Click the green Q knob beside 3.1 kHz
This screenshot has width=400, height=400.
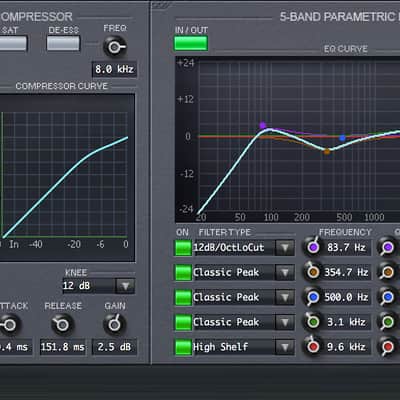(x=388, y=322)
